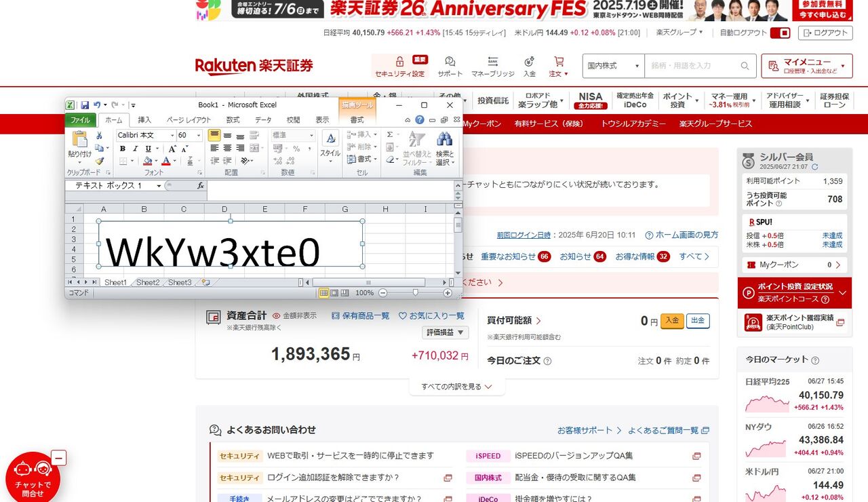Image resolution: width=868 pixels, height=502 pixels.
Task: Open the ホーム画面の見方 link
Action: pos(682,235)
